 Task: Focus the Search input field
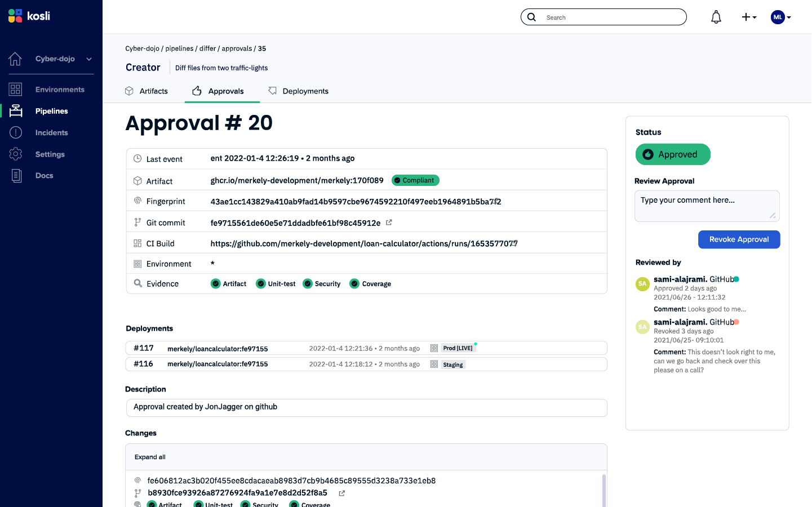604,17
